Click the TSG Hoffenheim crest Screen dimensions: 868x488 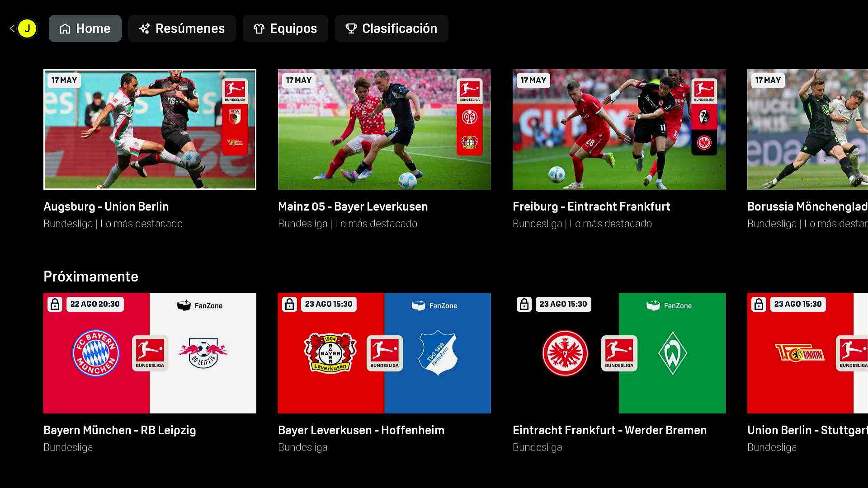[438, 353]
